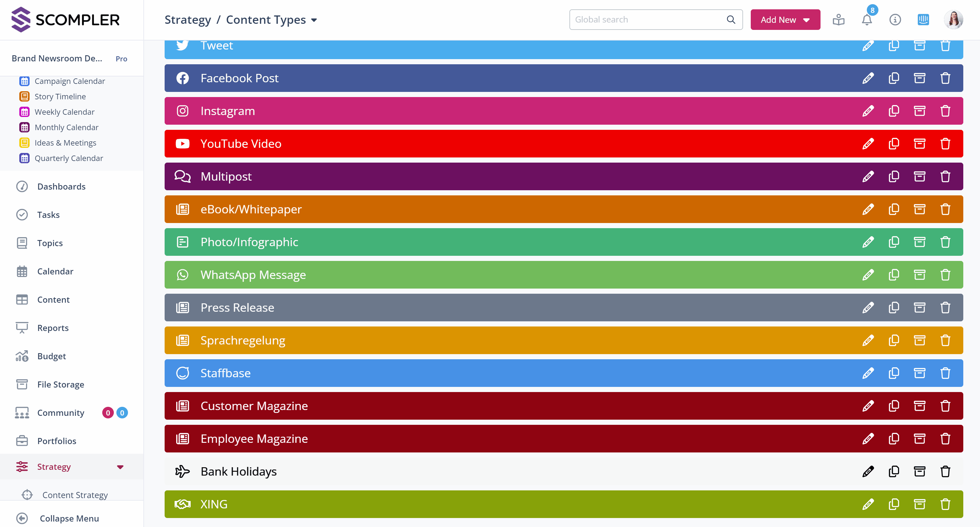This screenshot has height=527, width=980.
Task: Expand the Content Types breadcrumb dropdown
Action: click(314, 20)
